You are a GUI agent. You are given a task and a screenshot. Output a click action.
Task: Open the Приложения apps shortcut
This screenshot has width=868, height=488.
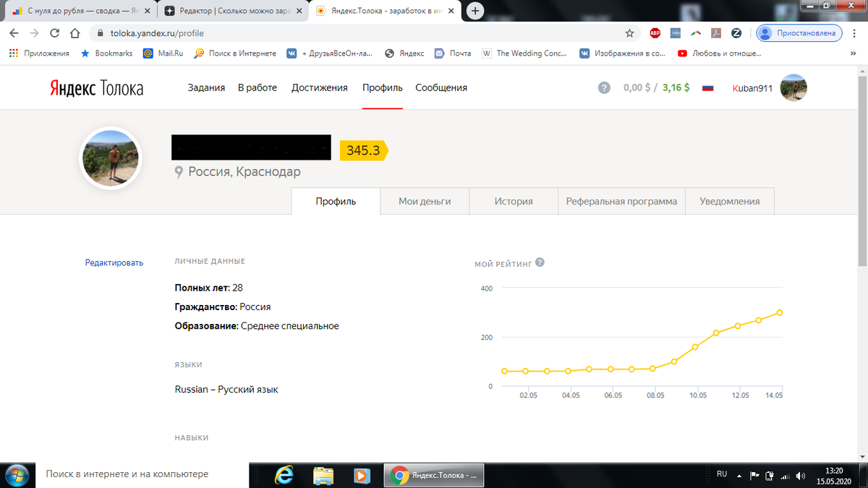coord(39,53)
